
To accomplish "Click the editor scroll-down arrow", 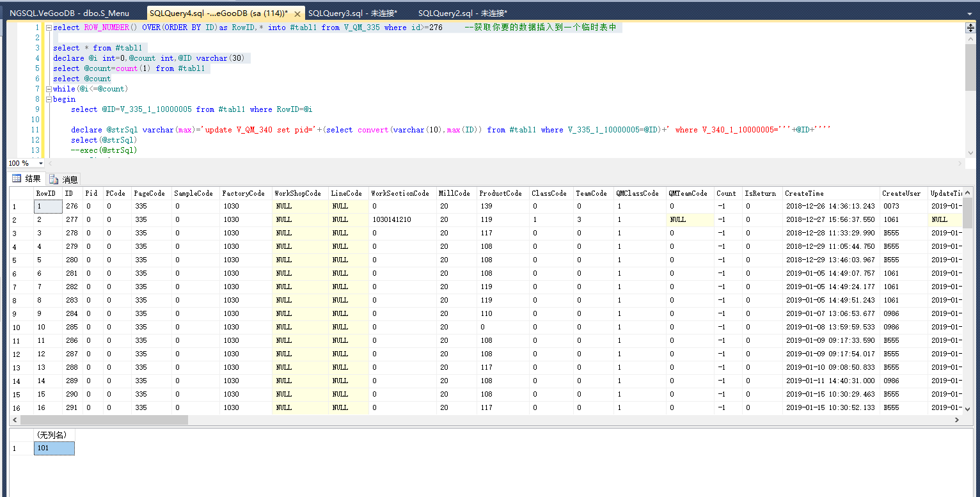I will coord(970,153).
